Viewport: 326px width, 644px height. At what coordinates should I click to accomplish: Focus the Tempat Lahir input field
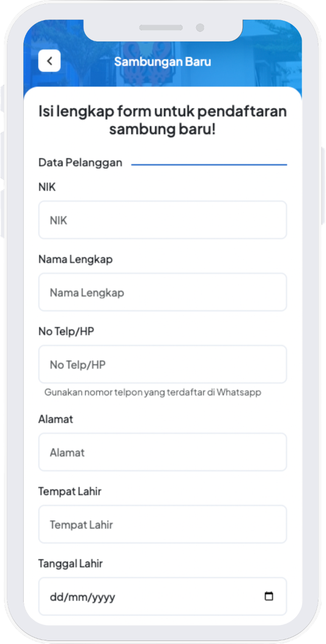coord(162,524)
